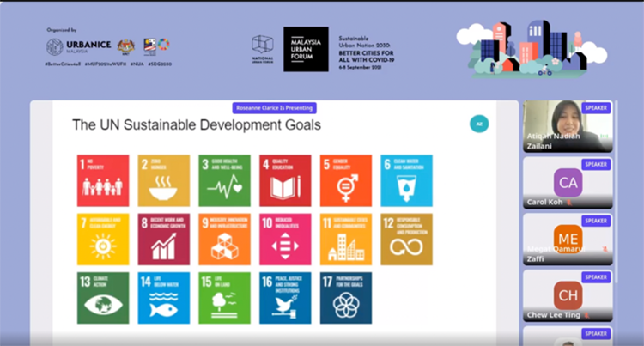
Task: Click the National Urban Forum cube logo
Action: click(x=263, y=49)
